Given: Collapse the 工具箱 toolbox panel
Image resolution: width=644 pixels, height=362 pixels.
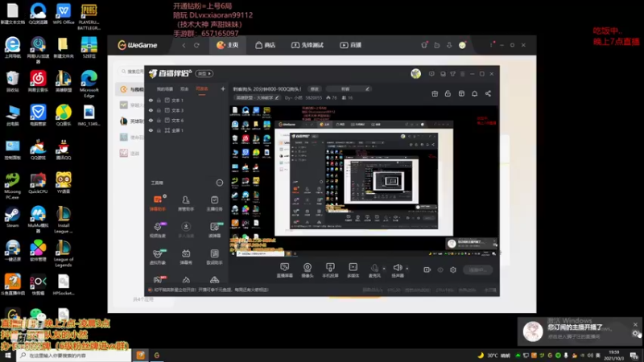Looking at the screenshot, I should (x=220, y=183).
